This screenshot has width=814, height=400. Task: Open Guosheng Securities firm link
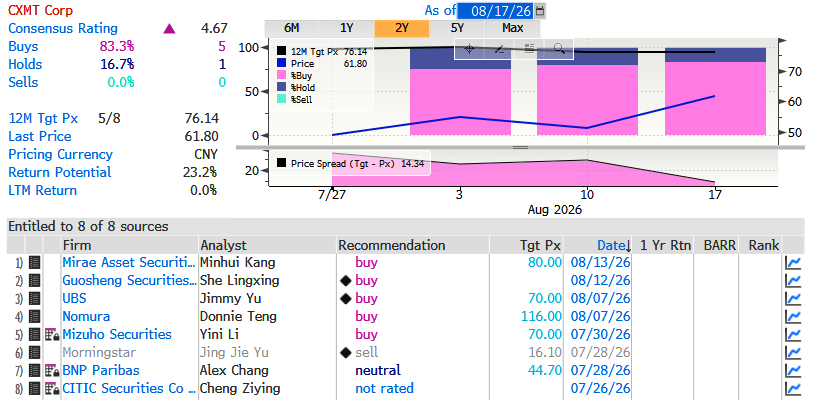[129, 281]
